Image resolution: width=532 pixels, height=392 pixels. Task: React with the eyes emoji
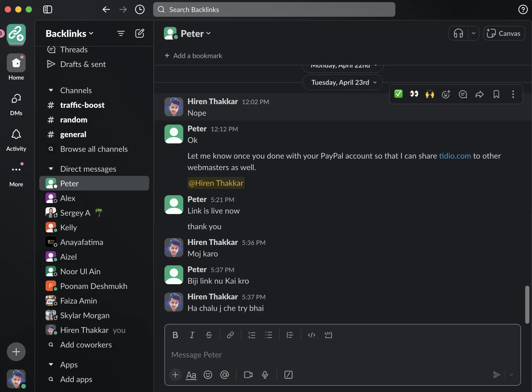414,94
